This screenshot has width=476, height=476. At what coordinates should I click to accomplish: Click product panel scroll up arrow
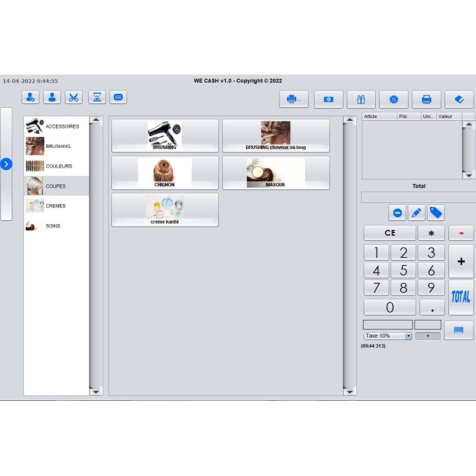[349, 120]
